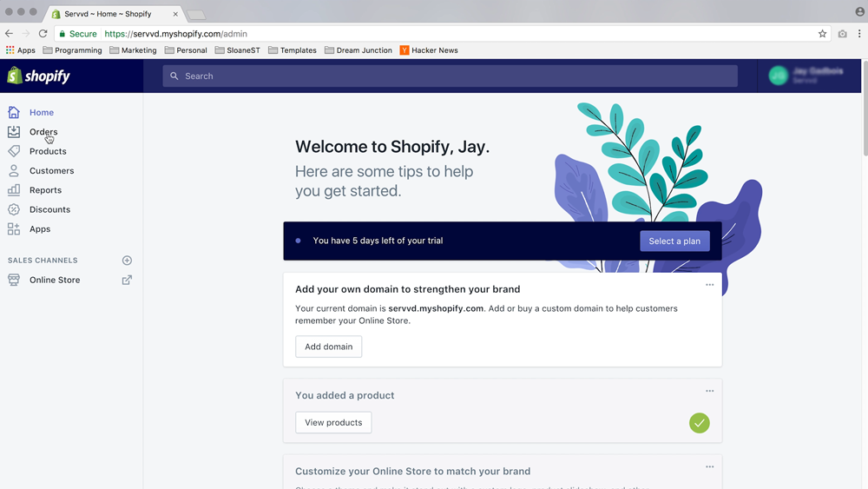Viewport: 868px width, 489px height.
Task: Go to Products in sidebar
Action: tap(48, 151)
